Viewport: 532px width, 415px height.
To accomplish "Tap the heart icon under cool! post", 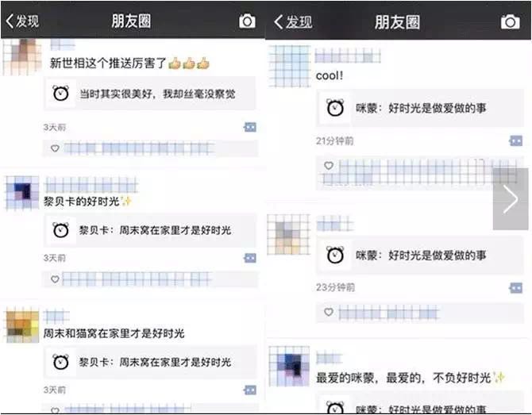I will tap(329, 166).
